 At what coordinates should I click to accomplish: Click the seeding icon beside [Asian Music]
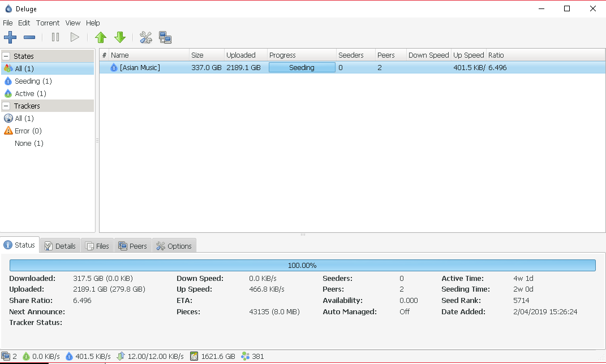point(114,68)
